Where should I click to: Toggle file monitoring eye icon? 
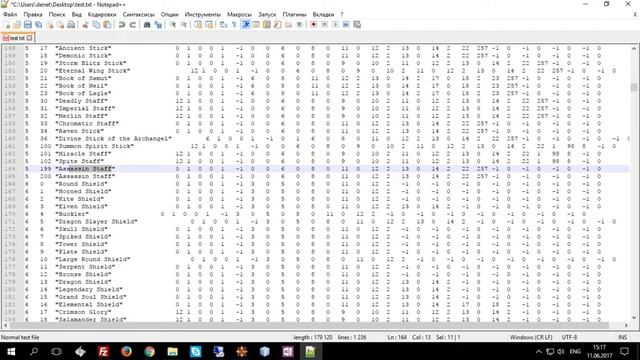300,25
